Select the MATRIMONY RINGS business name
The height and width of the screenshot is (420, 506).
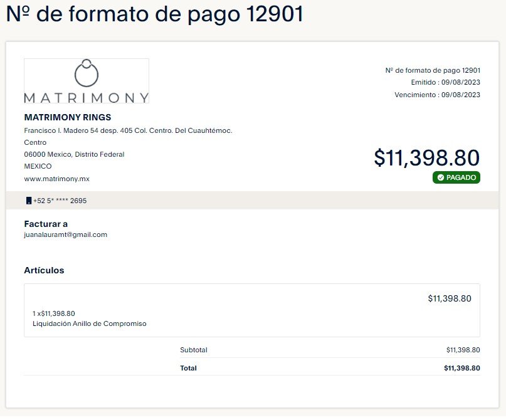click(68, 117)
